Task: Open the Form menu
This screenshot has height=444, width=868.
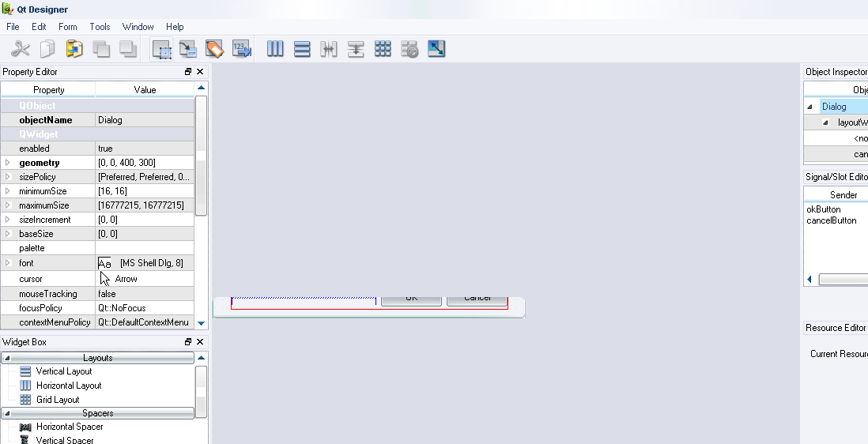Action: 67,27
